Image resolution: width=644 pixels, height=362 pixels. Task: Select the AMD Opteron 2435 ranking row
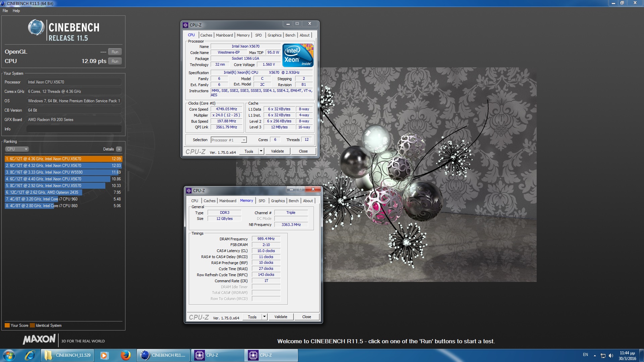click(63, 192)
